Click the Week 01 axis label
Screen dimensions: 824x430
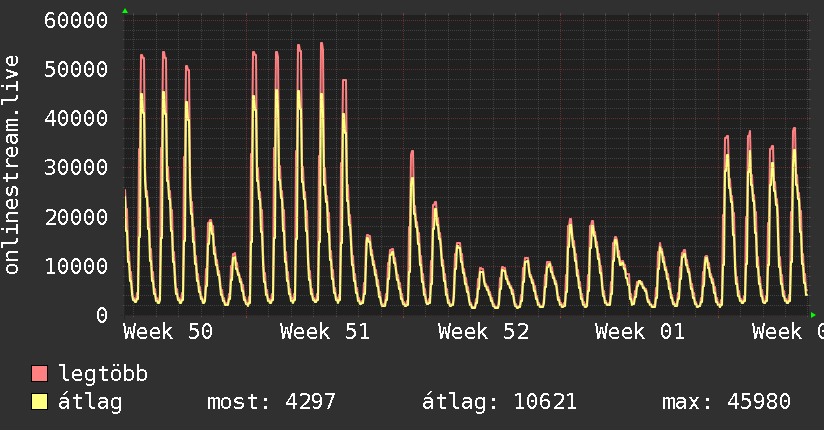(x=640, y=332)
